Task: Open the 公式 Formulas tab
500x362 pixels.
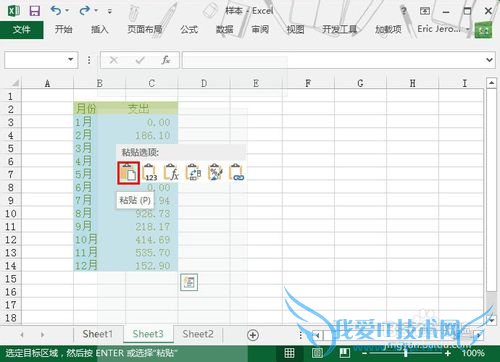Action: point(189,30)
